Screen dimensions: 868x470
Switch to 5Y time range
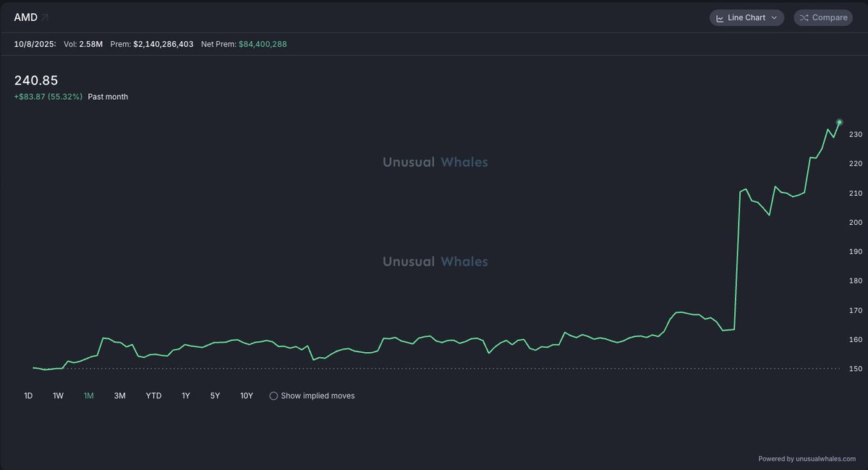click(215, 396)
